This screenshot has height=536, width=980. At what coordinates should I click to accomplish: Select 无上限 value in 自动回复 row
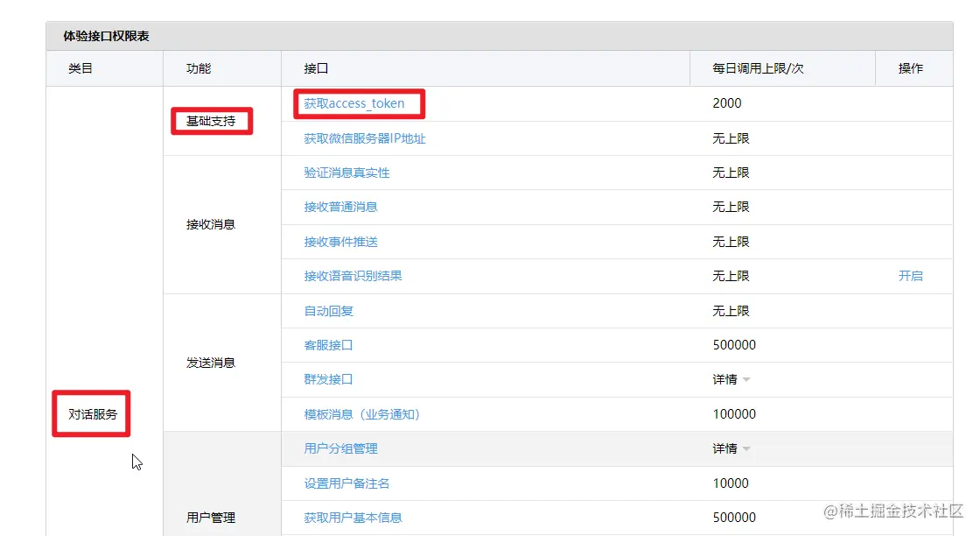point(731,311)
